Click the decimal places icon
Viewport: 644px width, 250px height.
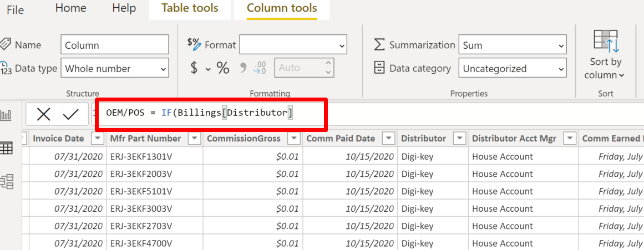[259, 68]
